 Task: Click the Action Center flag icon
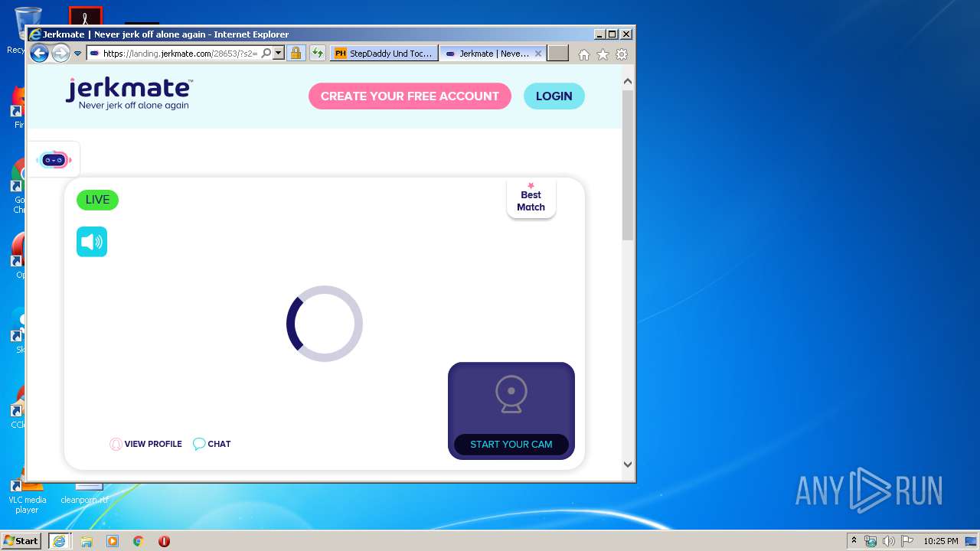click(x=906, y=541)
